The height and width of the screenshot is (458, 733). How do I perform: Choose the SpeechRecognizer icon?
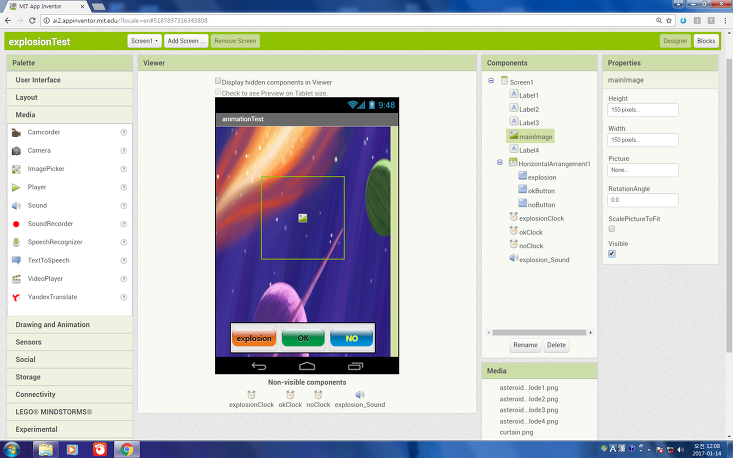(x=16, y=242)
